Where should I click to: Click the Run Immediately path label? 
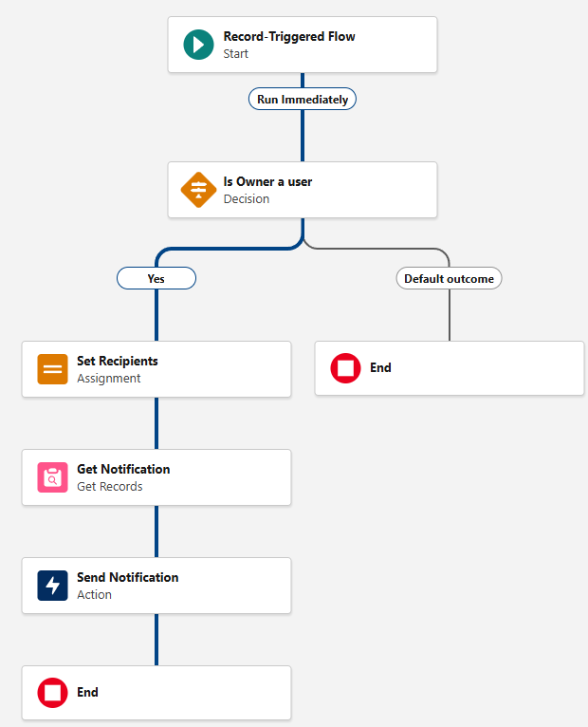pos(303,99)
